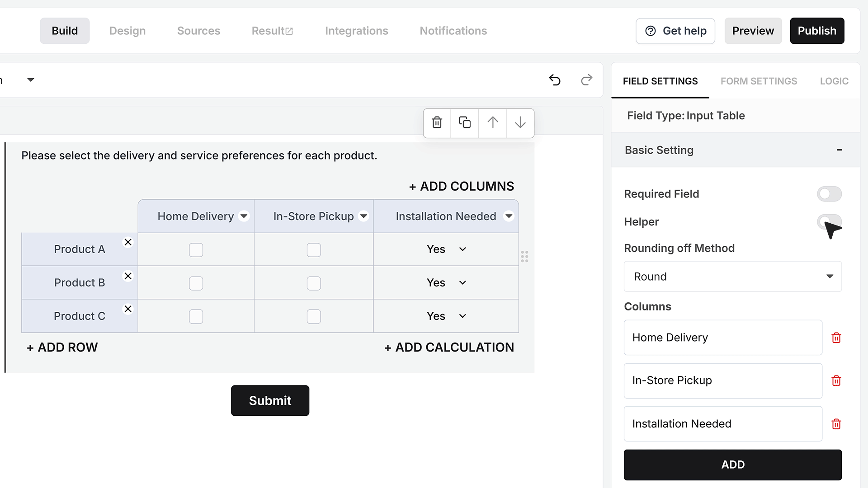
Task: Remove the Product B row
Action: point(128,276)
